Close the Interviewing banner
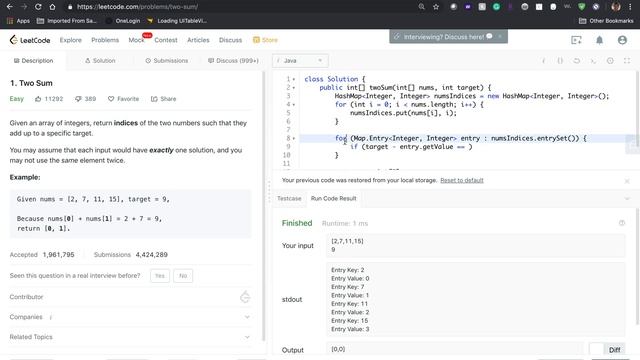640x360 pixels. [x=500, y=36]
